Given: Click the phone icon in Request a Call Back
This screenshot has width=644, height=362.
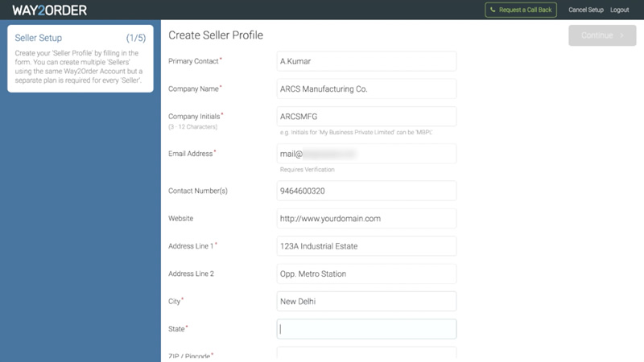Looking at the screenshot, I should click(x=493, y=10).
